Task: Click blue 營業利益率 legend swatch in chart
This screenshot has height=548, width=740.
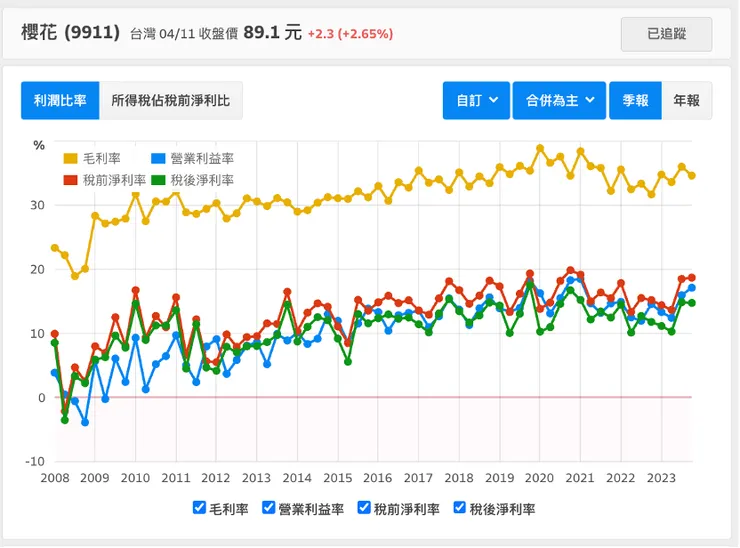Action: [x=158, y=159]
